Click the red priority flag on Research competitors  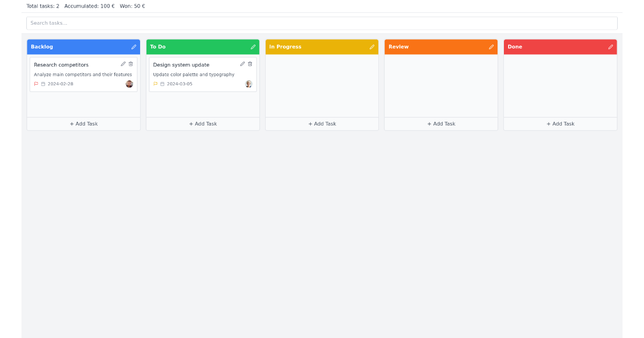36,84
